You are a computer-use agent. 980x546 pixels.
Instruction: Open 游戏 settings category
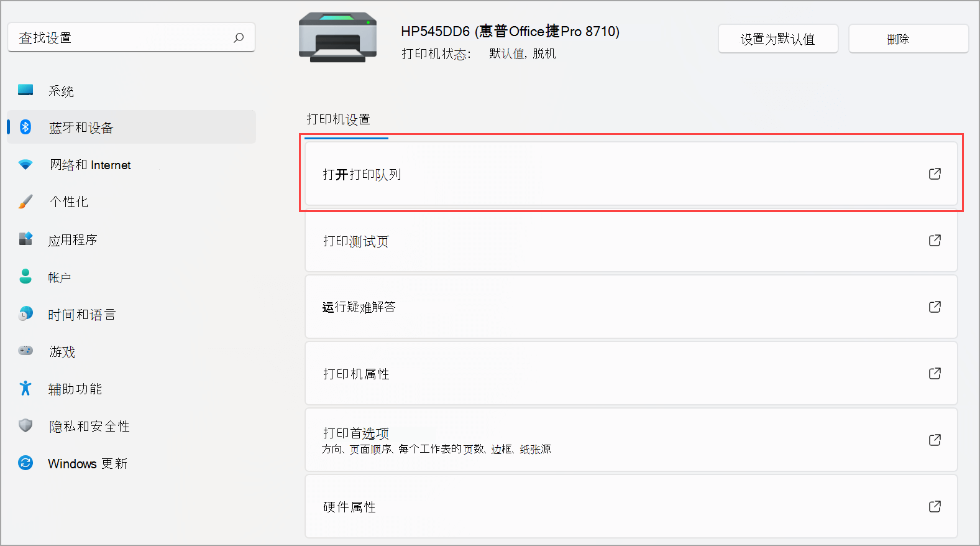[131, 351]
